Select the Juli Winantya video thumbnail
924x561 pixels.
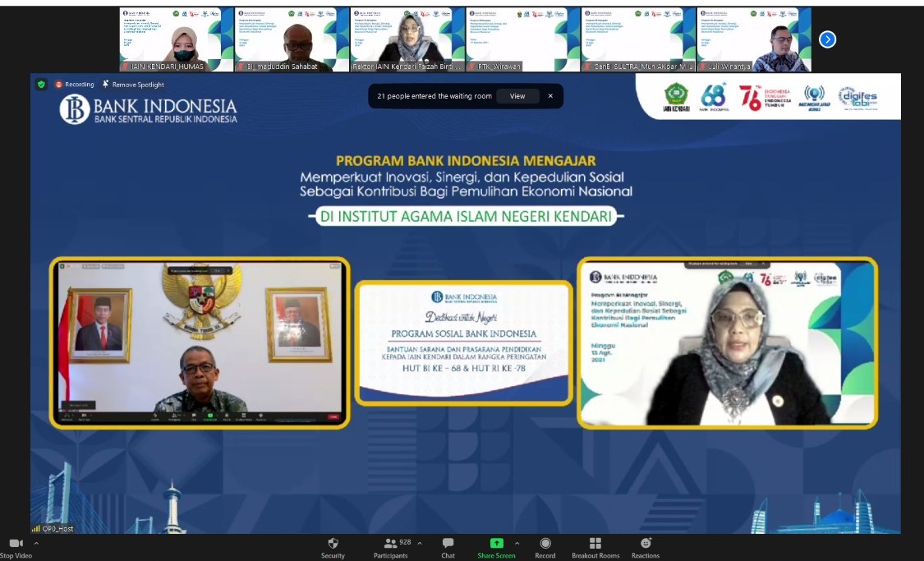(754, 39)
